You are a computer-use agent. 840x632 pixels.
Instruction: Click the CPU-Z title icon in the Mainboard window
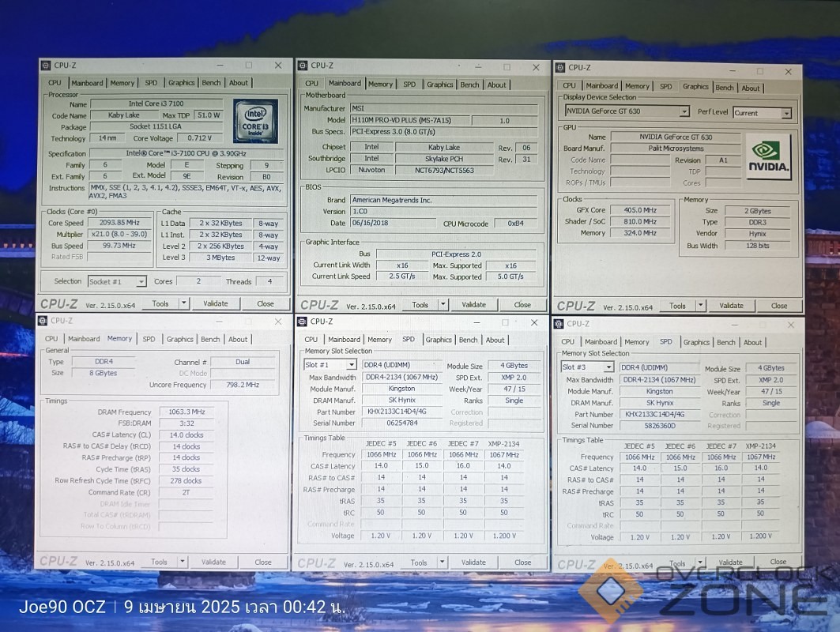tap(303, 66)
